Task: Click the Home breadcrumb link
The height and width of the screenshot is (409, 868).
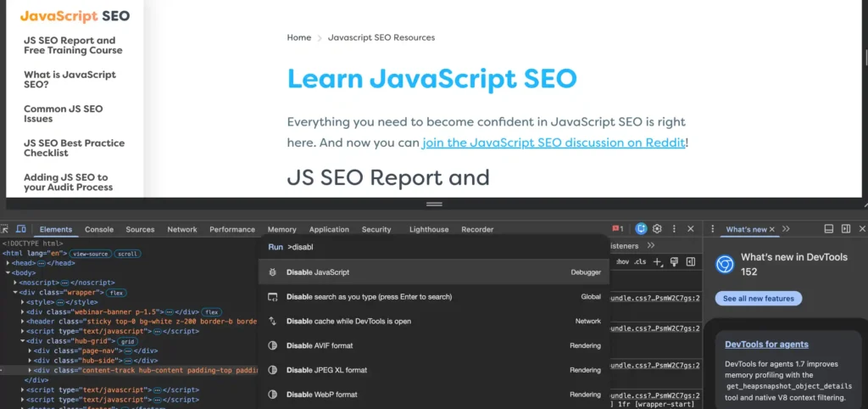Action: tap(299, 37)
